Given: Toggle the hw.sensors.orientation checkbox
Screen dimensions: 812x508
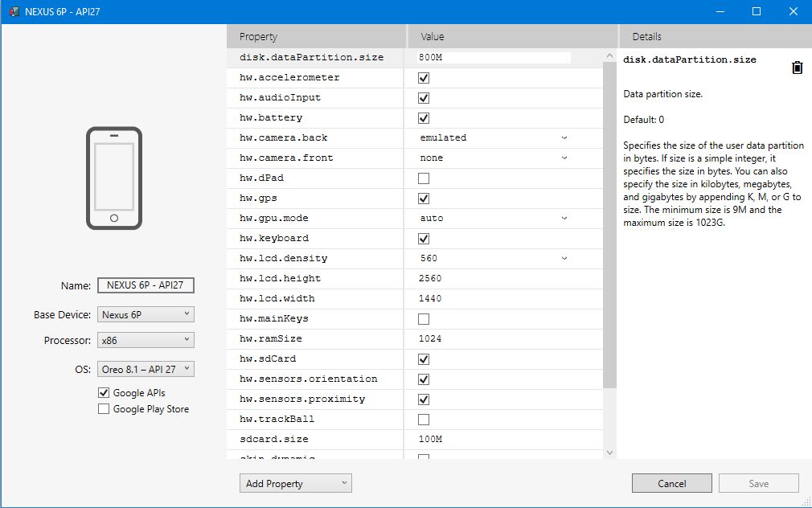Looking at the screenshot, I should coord(424,379).
